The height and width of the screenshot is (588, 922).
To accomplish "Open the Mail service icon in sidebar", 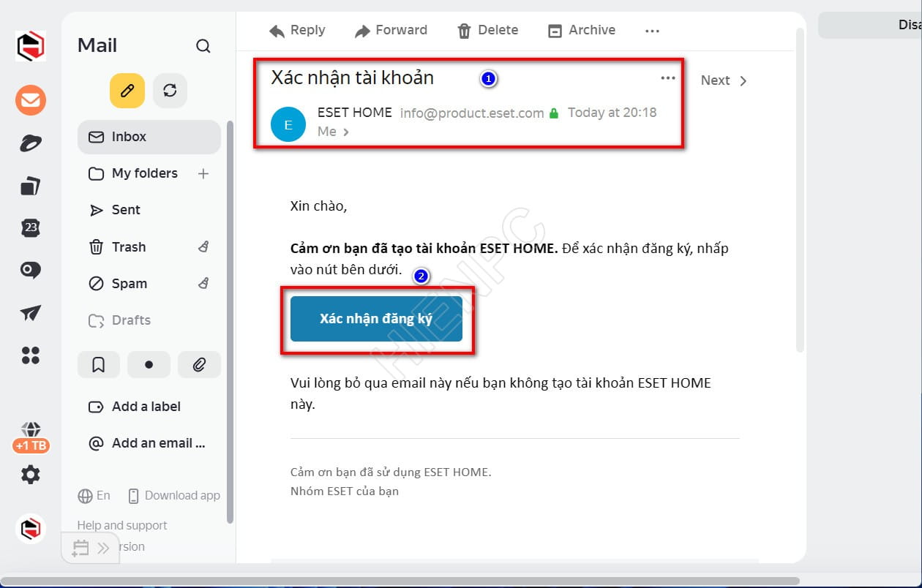I will [31, 100].
